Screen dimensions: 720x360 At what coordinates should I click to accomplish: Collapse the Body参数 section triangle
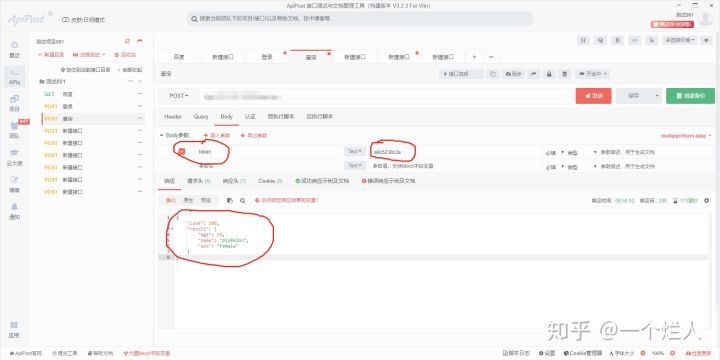point(161,135)
